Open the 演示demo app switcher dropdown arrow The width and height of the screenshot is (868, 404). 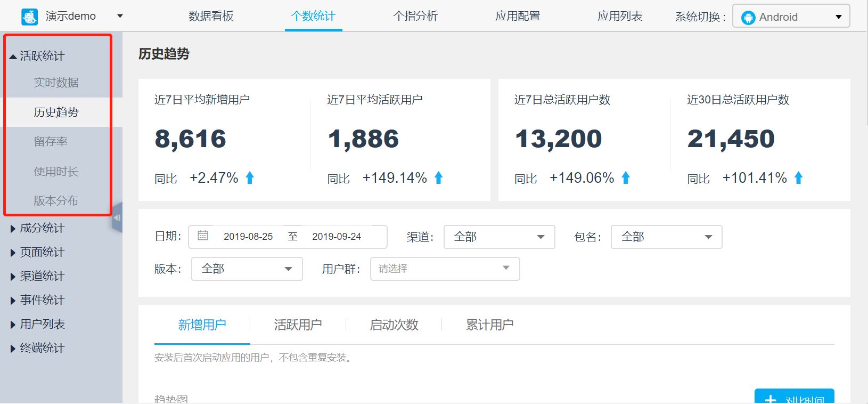click(120, 16)
